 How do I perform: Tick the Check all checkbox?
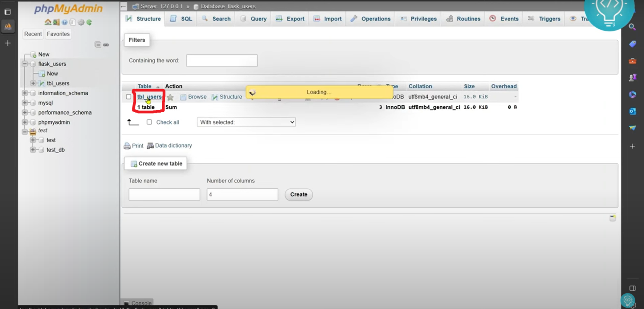coord(149,122)
